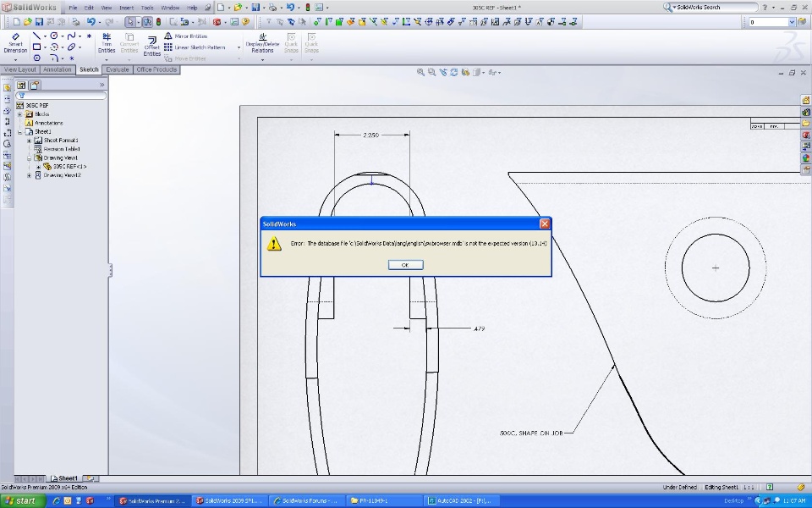Click Rotate View icon in view toolbar
This screenshot has height=508, width=812.
[453, 73]
